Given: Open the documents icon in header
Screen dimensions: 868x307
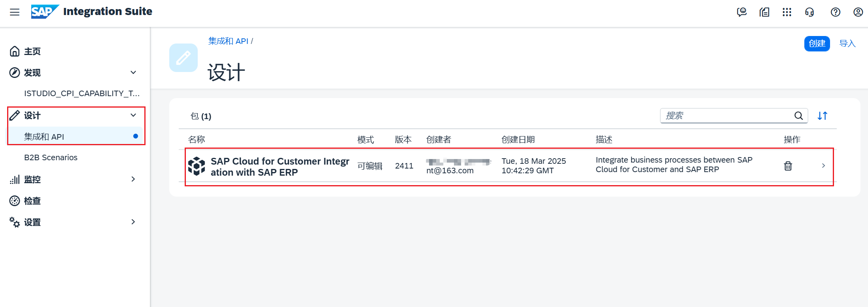Looking at the screenshot, I should (764, 12).
